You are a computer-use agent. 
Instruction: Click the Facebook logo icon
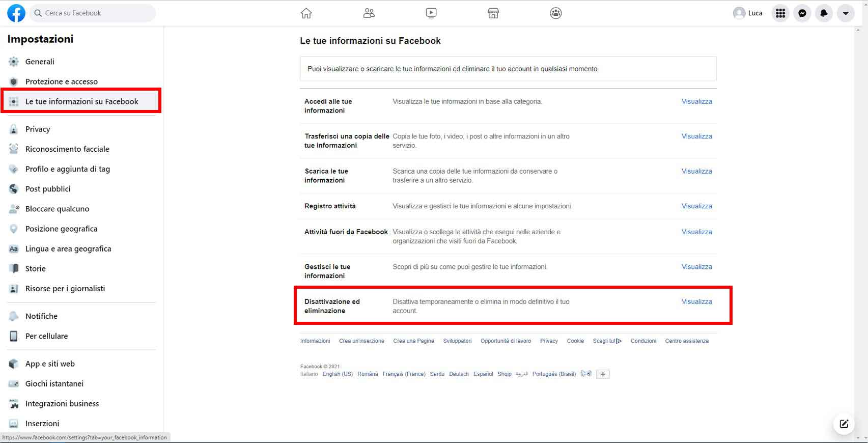click(16, 13)
